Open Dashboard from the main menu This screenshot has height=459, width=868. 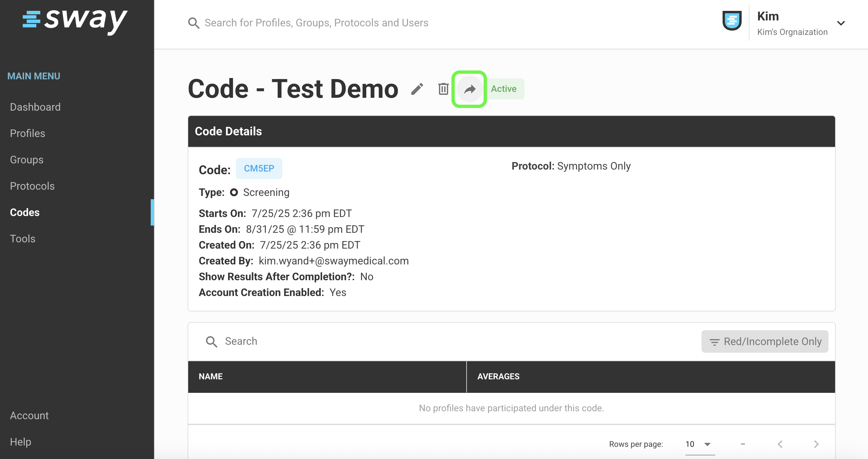(36, 107)
